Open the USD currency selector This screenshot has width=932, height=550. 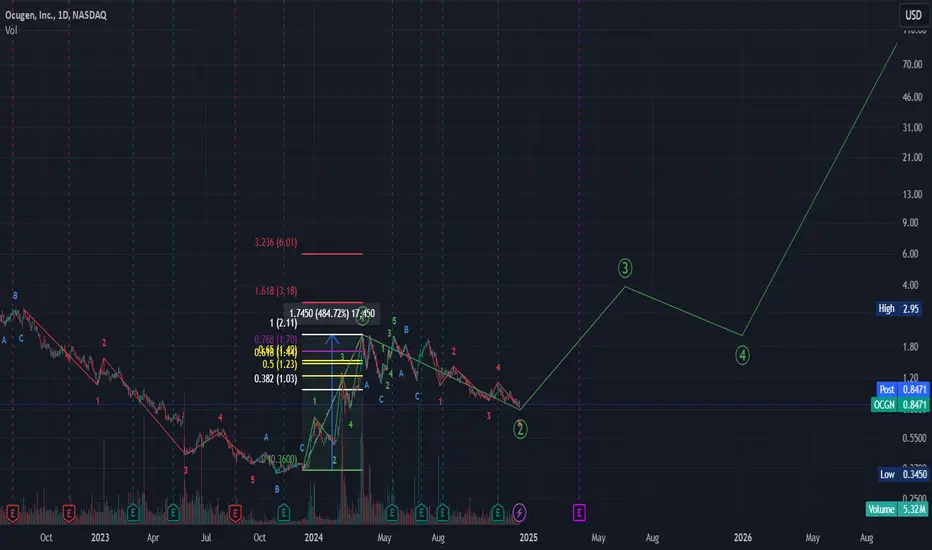913,15
